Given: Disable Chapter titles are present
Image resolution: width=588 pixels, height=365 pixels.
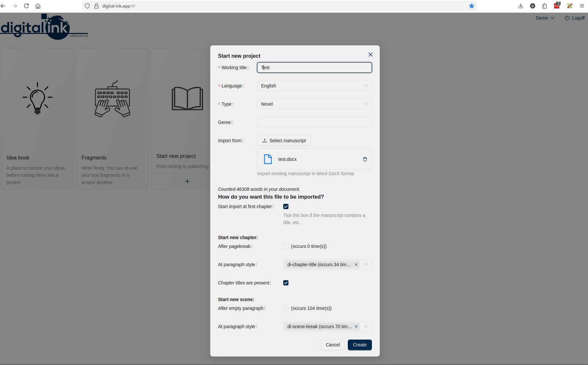Looking at the screenshot, I should (x=286, y=283).
